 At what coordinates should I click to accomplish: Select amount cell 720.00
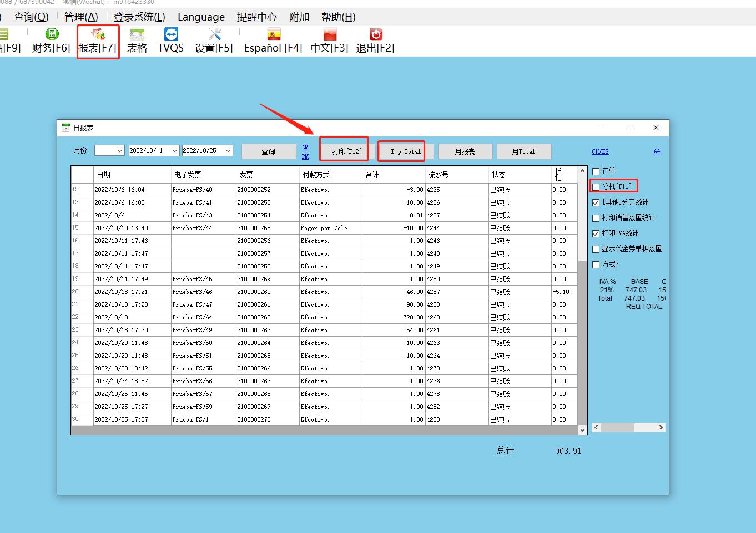[x=394, y=317]
